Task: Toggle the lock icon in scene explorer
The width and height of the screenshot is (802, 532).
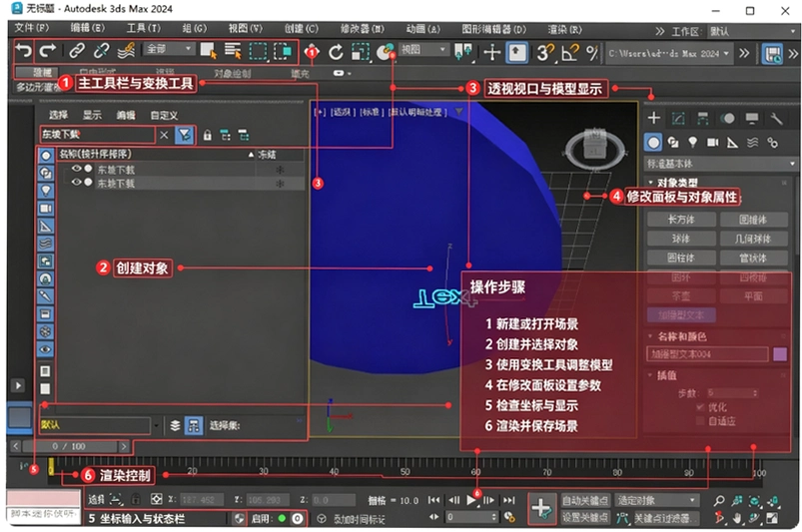Action: pos(207,135)
